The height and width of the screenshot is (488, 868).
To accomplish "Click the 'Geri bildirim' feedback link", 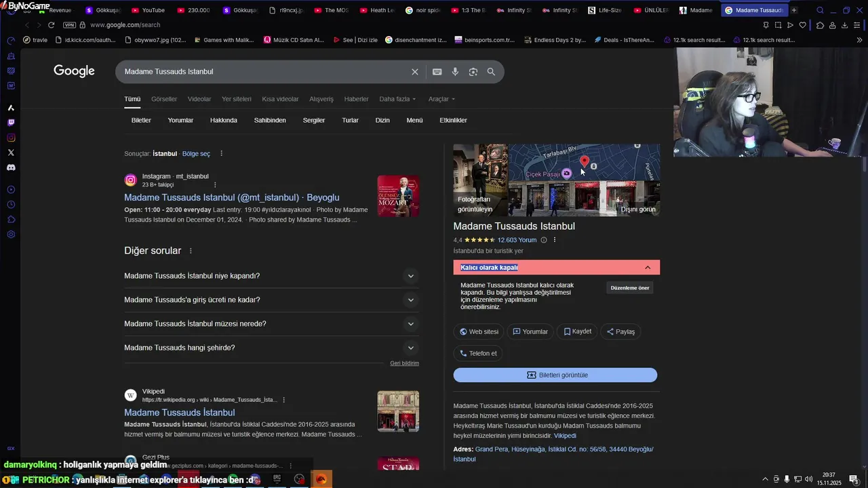I will (x=404, y=363).
